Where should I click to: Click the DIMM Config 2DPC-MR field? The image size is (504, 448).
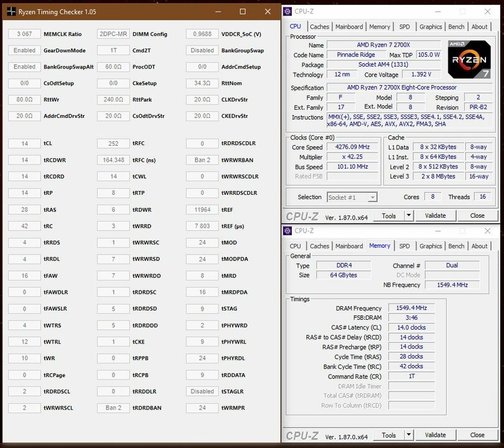pos(113,34)
